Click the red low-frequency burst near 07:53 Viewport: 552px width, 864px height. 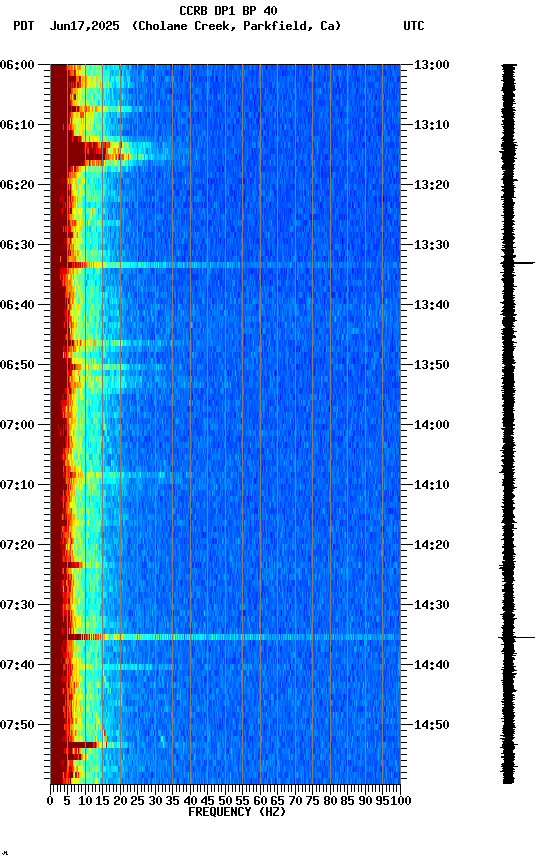pyautogui.click(x=82, y=745)
